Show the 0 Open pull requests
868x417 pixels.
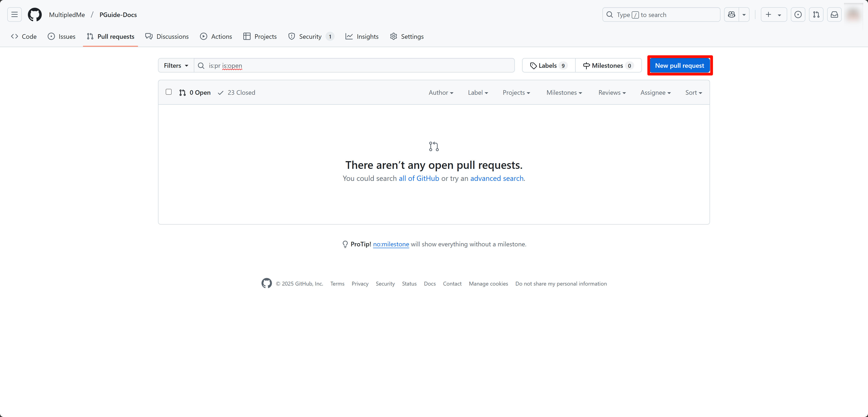195,92
